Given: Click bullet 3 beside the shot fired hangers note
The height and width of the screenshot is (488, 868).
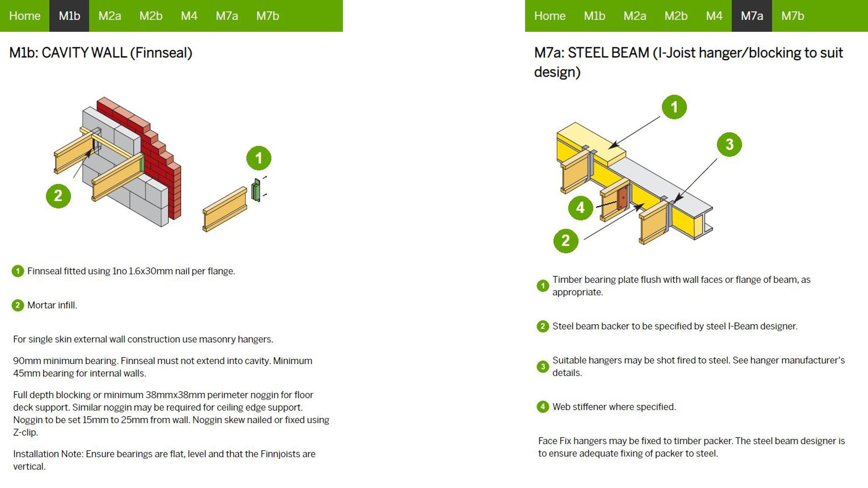Looking at the screenshot, I should 542,367.
